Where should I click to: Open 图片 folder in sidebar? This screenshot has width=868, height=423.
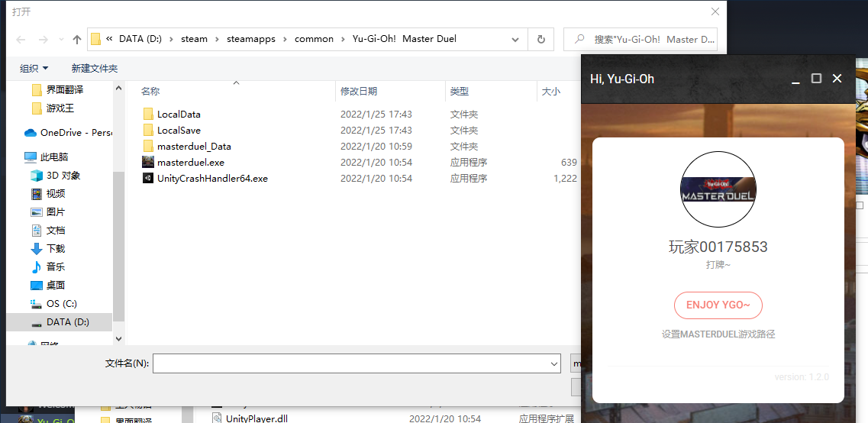pyautogui.click(x=48, y=212)
